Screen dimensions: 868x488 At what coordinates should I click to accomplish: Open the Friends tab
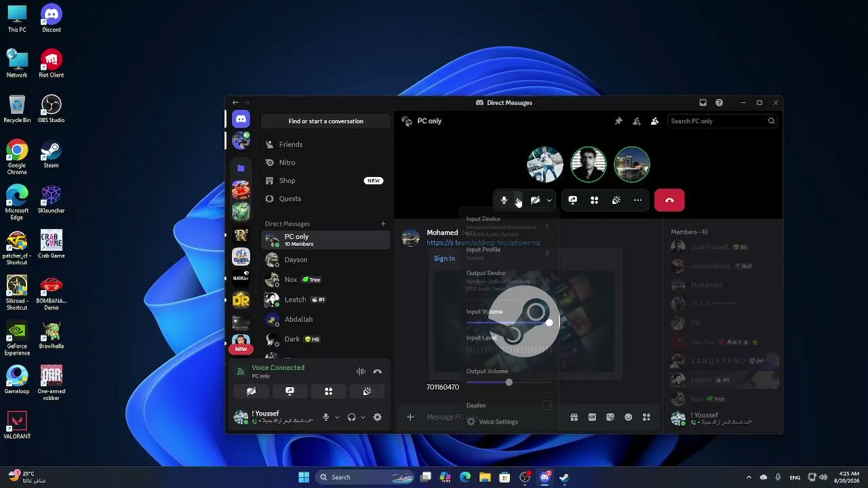(x=326, y=144)
